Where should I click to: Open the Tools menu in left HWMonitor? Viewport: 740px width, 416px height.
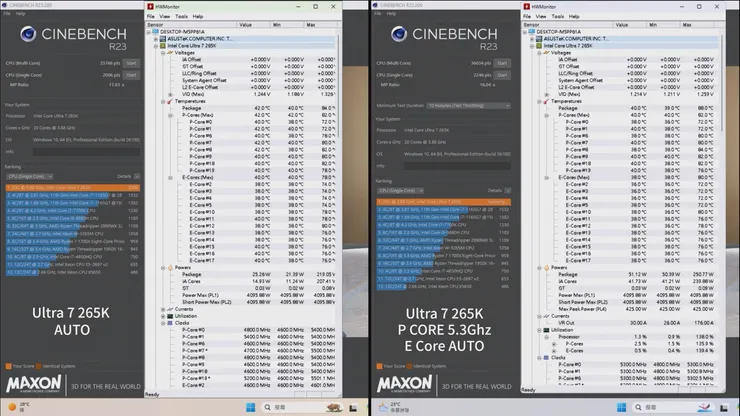pos(181,17)
